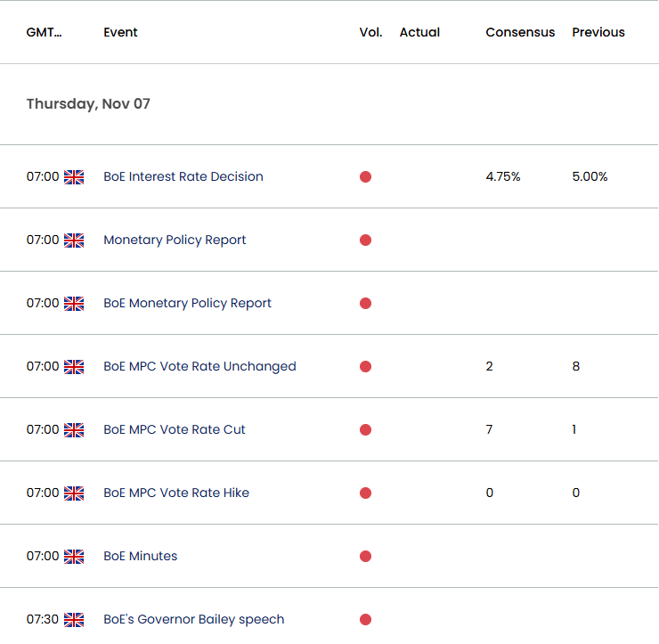This screenshot has height=644, width=659.
Task: Click the 07:30 time for Bailey speech
Action: (43, 620)
